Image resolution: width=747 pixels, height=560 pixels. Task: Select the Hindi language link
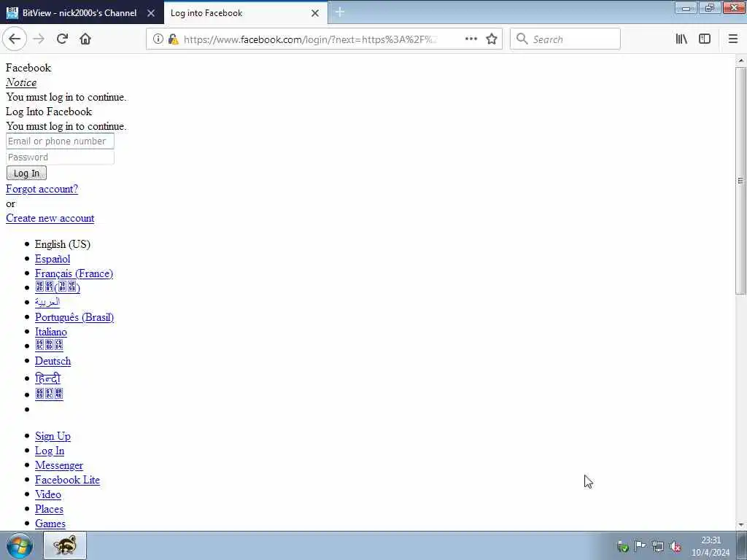[x=47, y=378]
